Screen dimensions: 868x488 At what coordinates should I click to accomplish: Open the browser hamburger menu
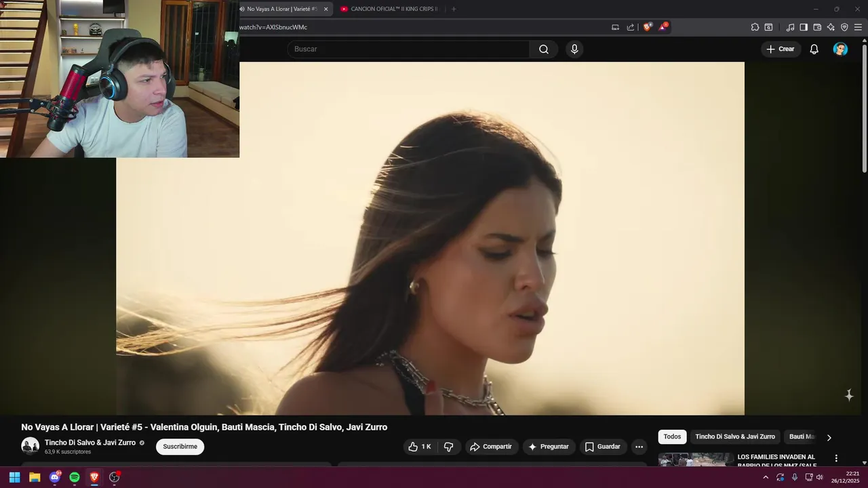[x=858, y=27]
